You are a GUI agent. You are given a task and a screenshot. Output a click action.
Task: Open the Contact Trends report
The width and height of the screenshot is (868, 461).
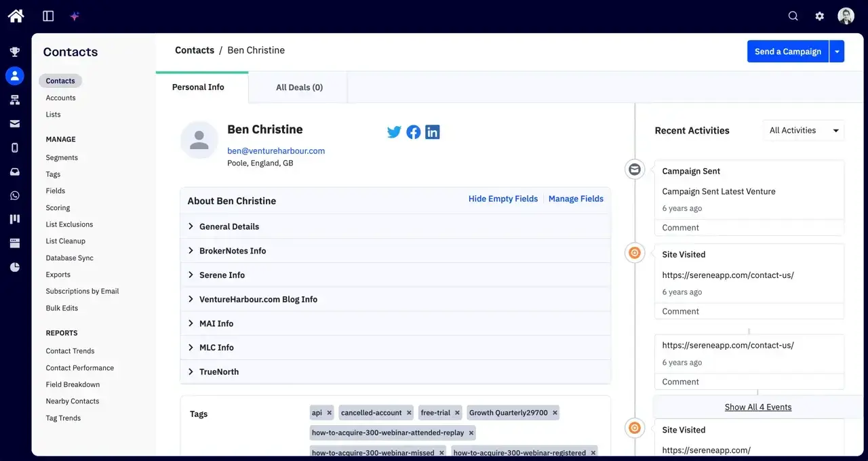(70, 351)
